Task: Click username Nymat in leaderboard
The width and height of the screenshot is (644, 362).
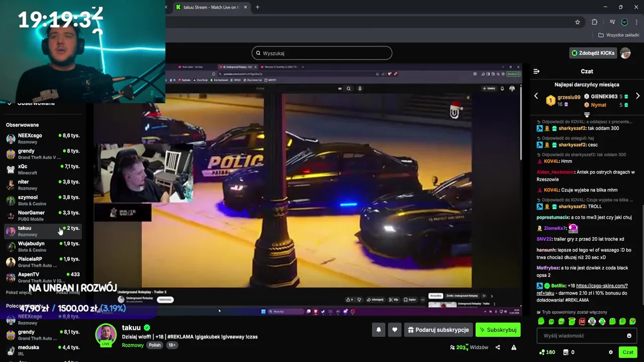Action: pos(598,105)
